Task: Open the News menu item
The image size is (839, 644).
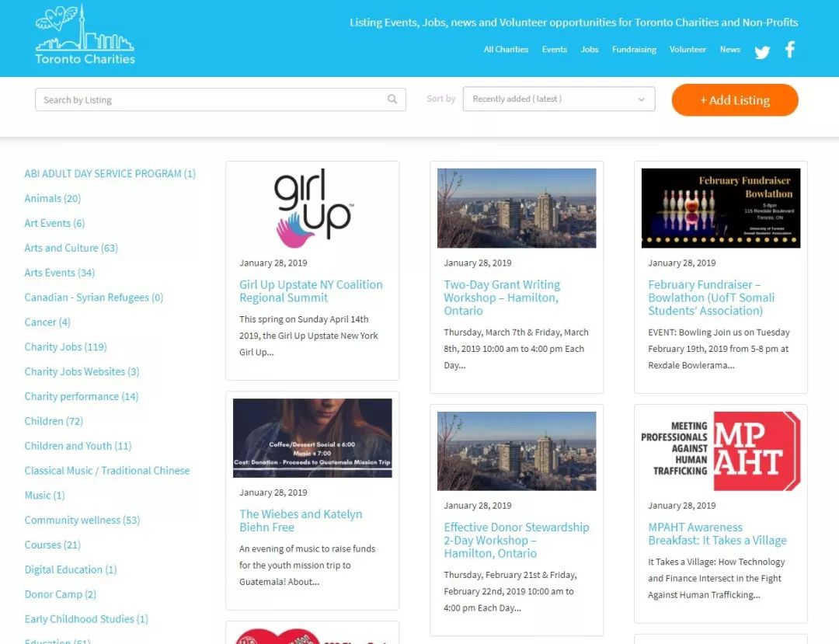Action: pyautogui.click(x=729, y=49)
